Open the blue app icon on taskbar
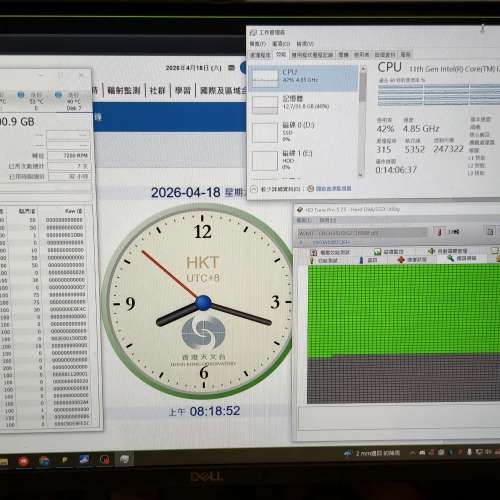The image size is (500, 500). click(84, 460)
